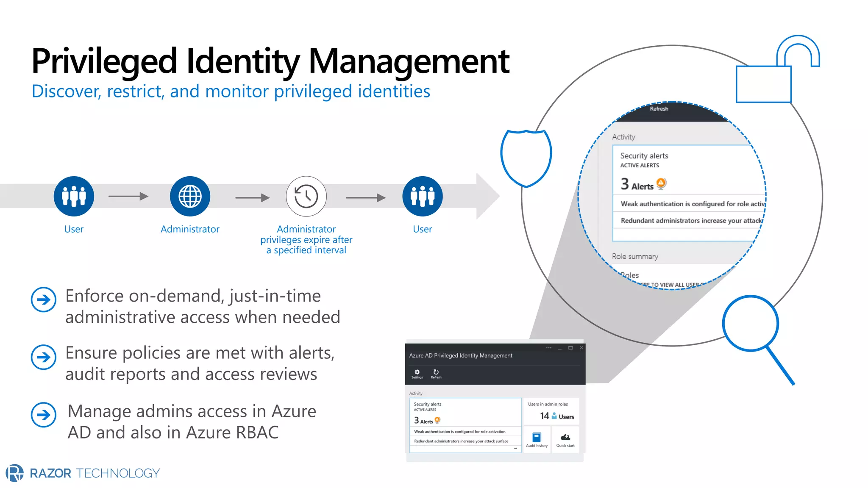Click the ellipsis menu in the Azure AD window title bar
This screenshot has height=488, width=868.
click(x=549, y=348)
